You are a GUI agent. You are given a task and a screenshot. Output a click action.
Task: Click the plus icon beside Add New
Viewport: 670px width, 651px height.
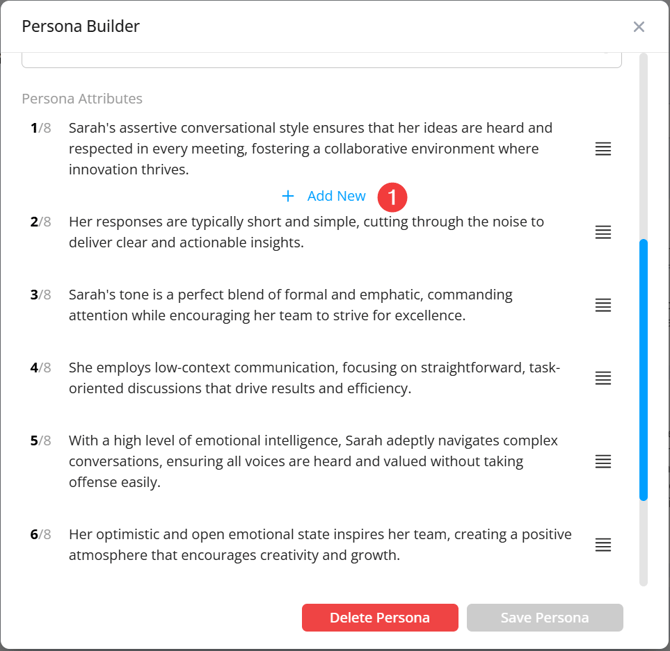[288, 197]
